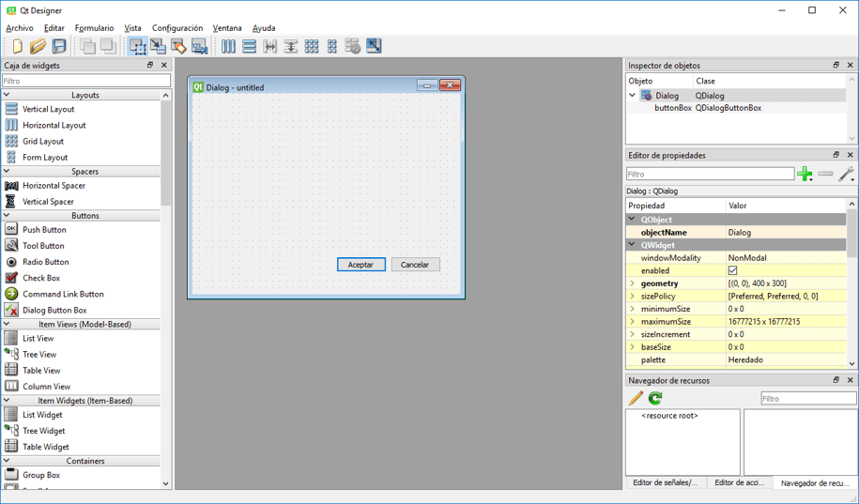Apply Lay Out Vertically from toolbar
Screen dimensions: 859x504
pyautogui.click(x=250, y=47)
